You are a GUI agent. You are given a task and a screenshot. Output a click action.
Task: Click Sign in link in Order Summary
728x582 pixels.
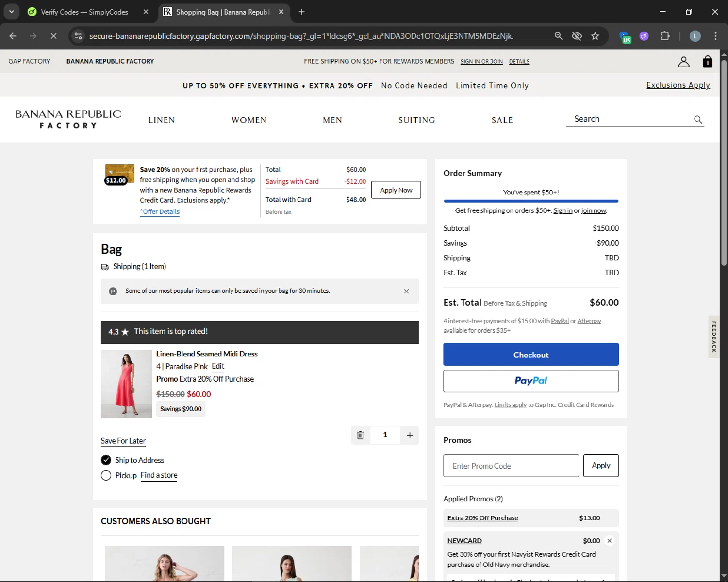pos(563,210)
